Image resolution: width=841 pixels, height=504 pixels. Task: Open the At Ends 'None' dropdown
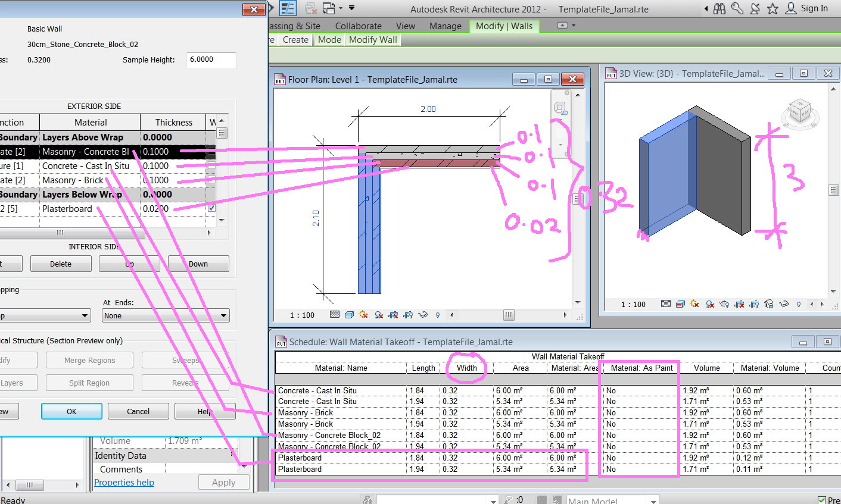pyautogui.click(x=166, y=315)
